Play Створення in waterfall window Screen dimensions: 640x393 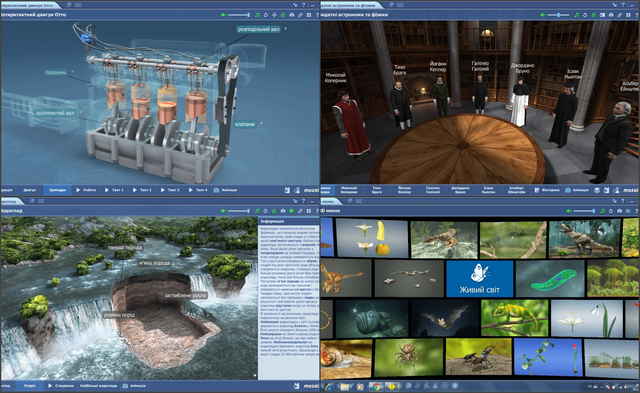(61, 386)
